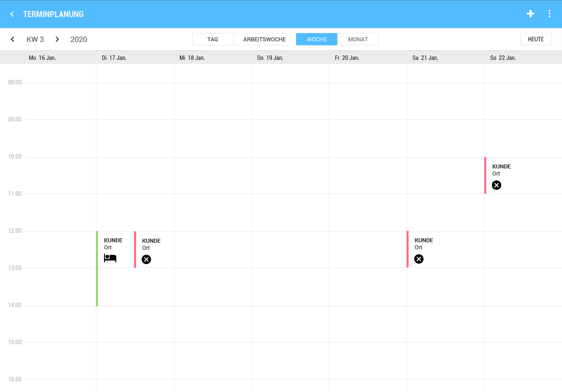Open the Sunday 10:00 KUNDE appointment
The height and width of the screenshot is (392, 562).
click(523, 175)
